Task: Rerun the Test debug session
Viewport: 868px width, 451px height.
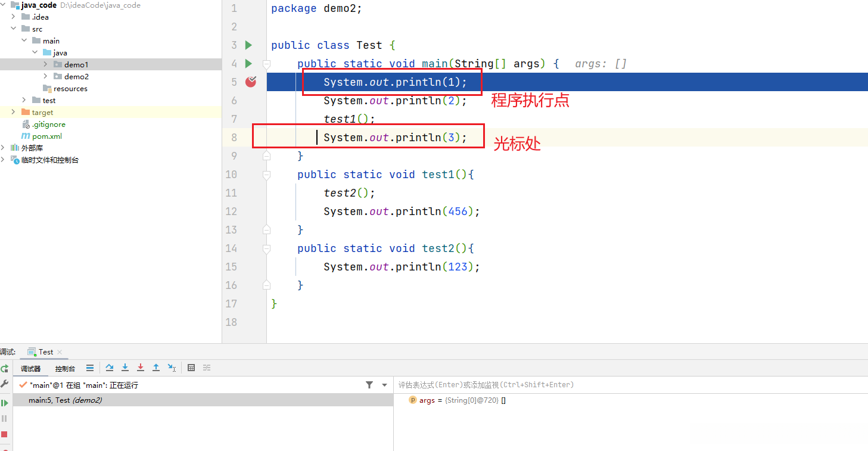Action: click(x=4, y=369)
